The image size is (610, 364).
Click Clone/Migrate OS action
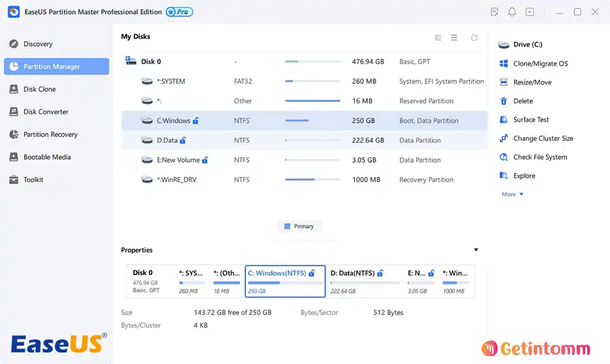pyautogui.click(x=534, y=63)
